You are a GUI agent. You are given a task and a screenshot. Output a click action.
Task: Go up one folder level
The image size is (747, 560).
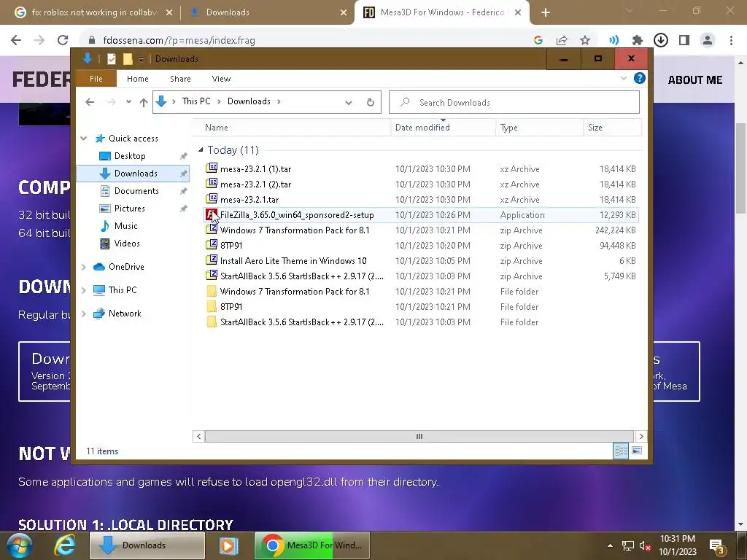coord(144,102)
